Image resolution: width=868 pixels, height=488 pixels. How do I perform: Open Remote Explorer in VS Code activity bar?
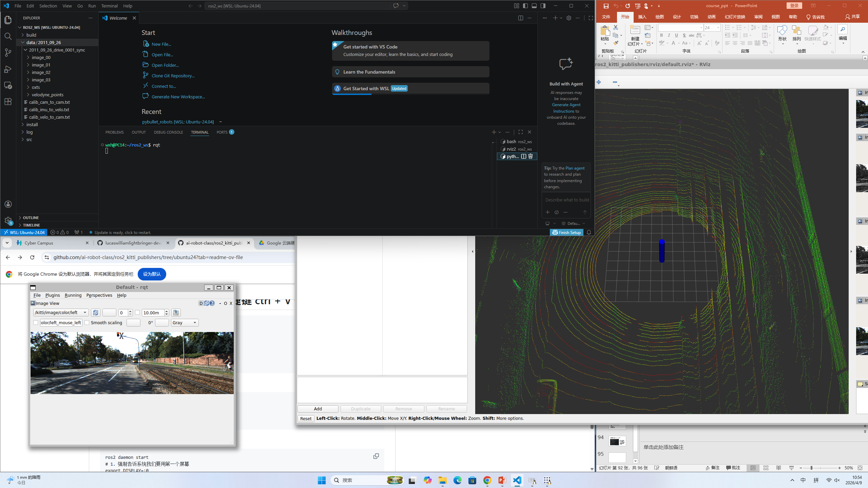8,85
